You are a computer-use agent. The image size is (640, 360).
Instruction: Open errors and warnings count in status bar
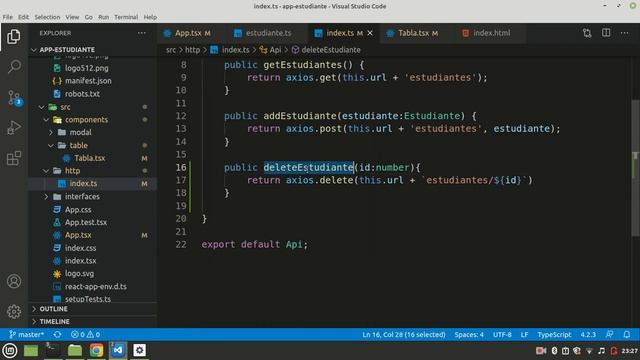(x=85, y=334)
